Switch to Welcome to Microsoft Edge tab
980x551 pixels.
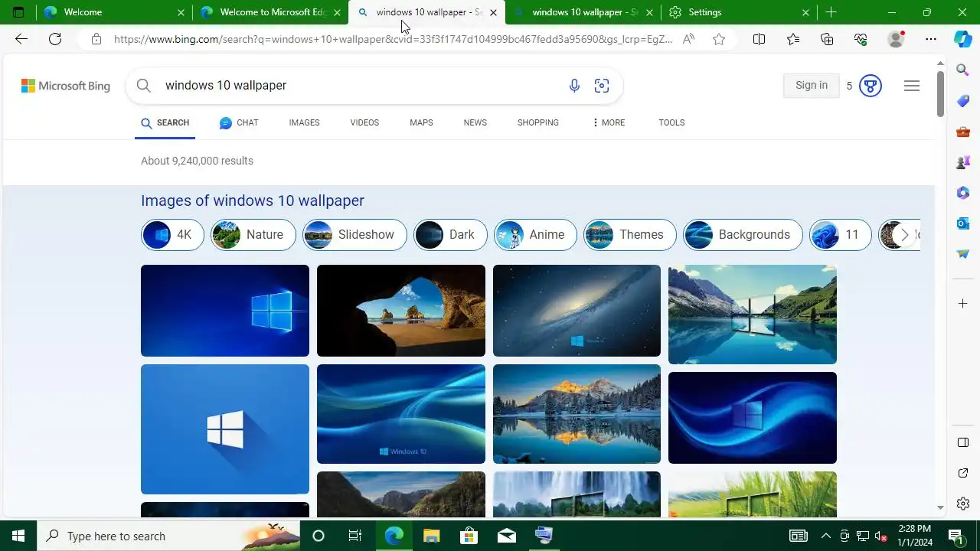tap(270, 12)
